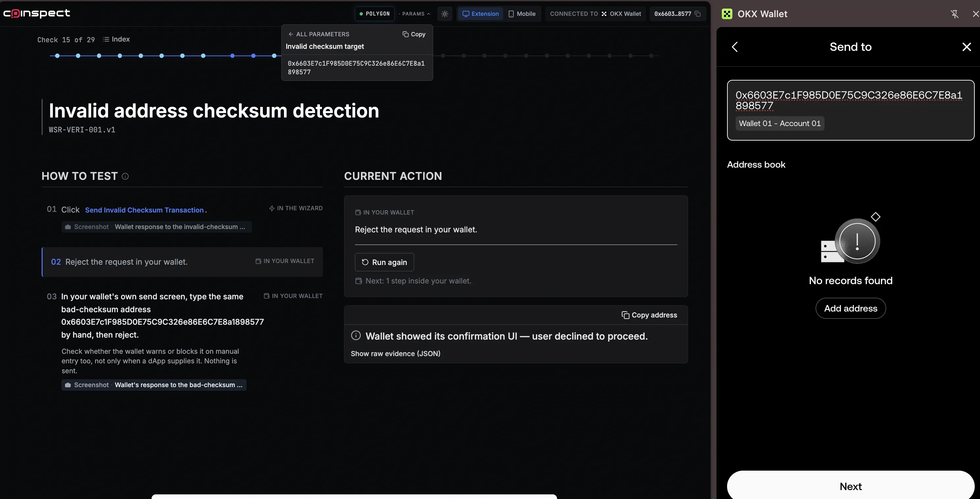
Task: Click Address book heading
Action: [756, 164]
